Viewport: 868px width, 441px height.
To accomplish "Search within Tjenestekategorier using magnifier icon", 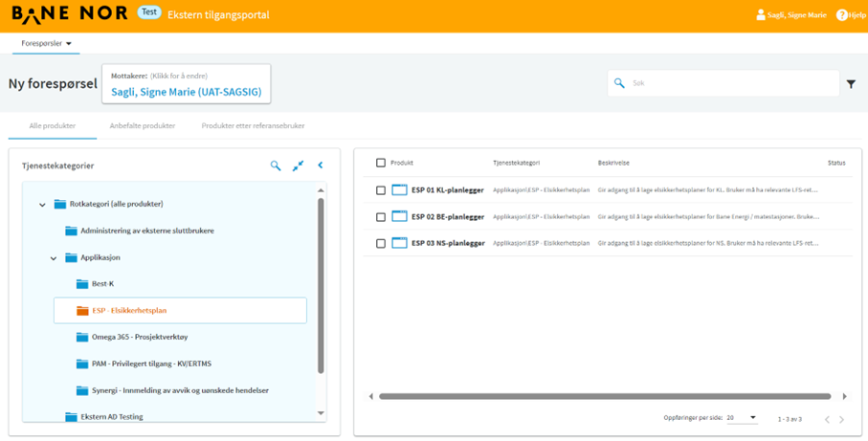I will point(275,165).
